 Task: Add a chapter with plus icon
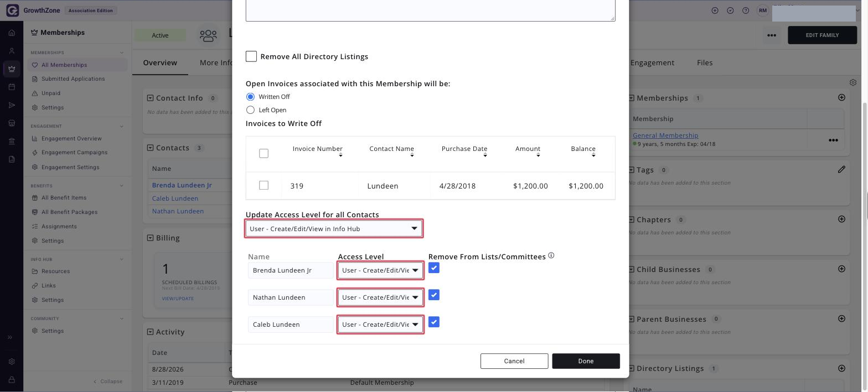[x=841, y=219]
